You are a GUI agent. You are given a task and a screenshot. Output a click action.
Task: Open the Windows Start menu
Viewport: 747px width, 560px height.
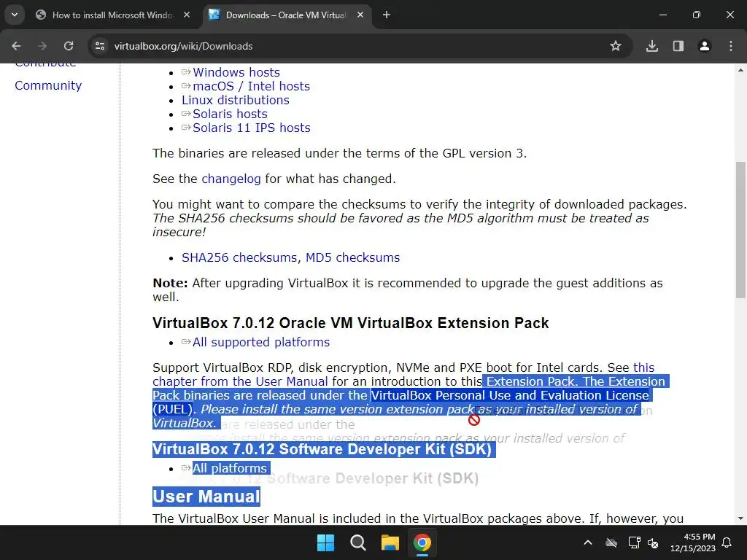click(x=326, y=542)
